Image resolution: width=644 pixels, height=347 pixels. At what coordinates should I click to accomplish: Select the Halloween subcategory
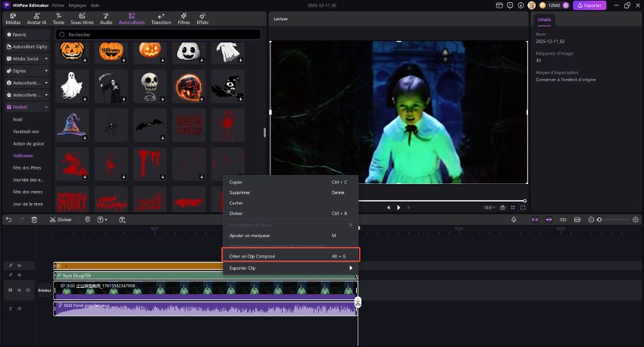coord(23,155)
